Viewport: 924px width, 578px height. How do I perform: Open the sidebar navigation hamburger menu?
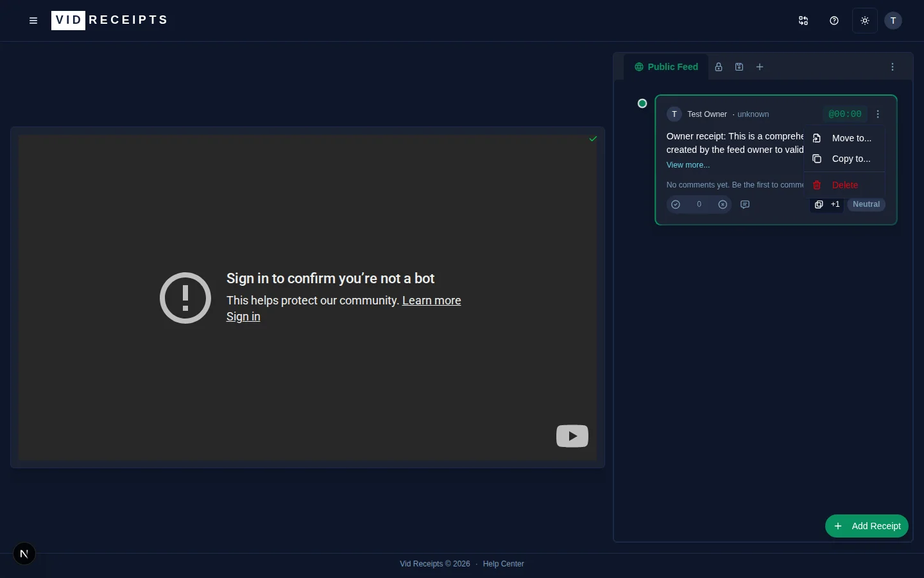click(x=33, y=21)
